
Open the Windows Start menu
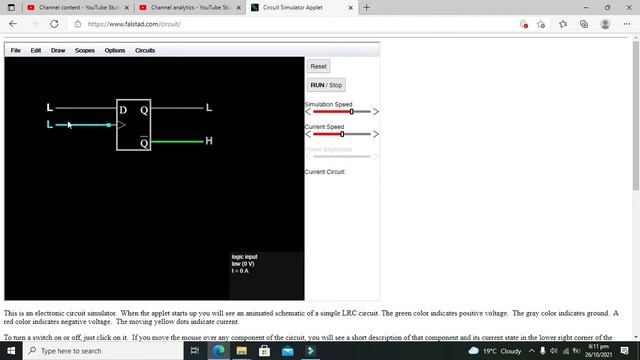(11, 351)
